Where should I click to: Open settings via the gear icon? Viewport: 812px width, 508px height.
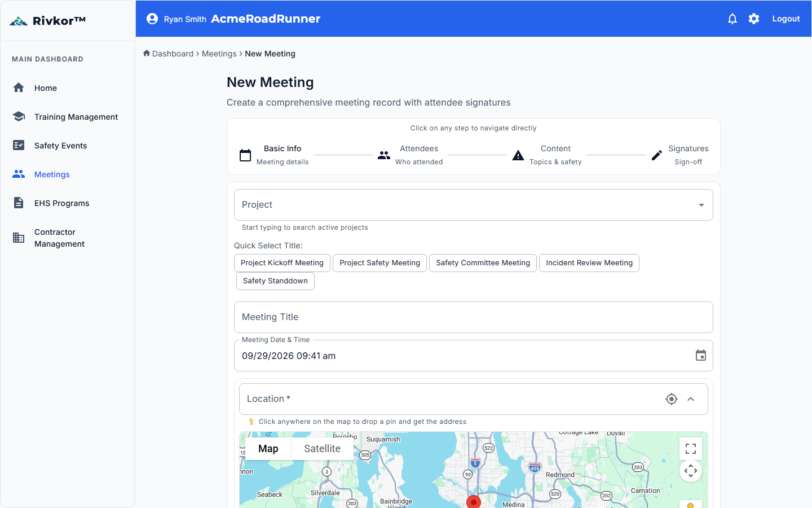pos(754,19)
